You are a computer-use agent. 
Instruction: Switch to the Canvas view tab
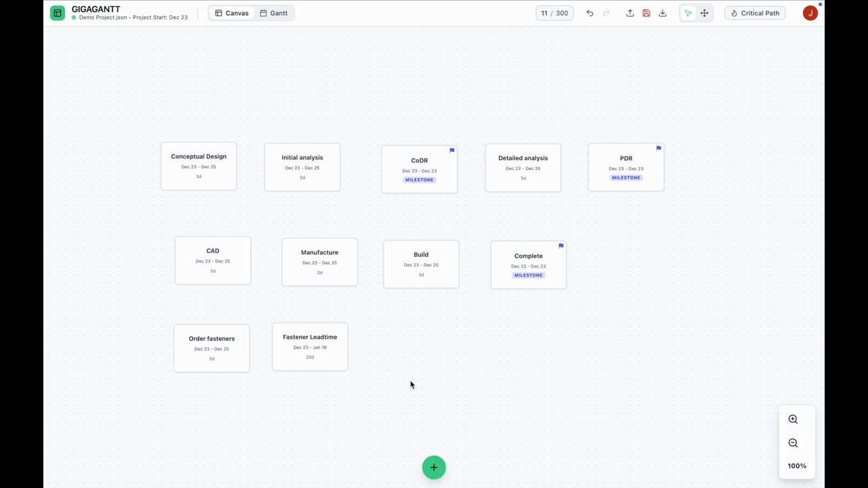tap(232, 13)
